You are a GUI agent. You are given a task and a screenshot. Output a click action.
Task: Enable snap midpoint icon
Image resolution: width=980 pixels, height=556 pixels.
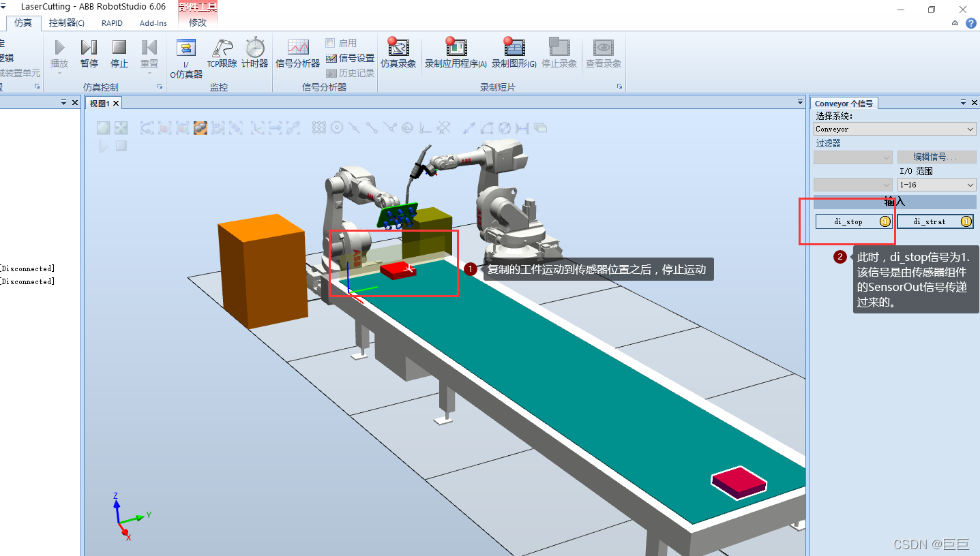tap(354, 127)
